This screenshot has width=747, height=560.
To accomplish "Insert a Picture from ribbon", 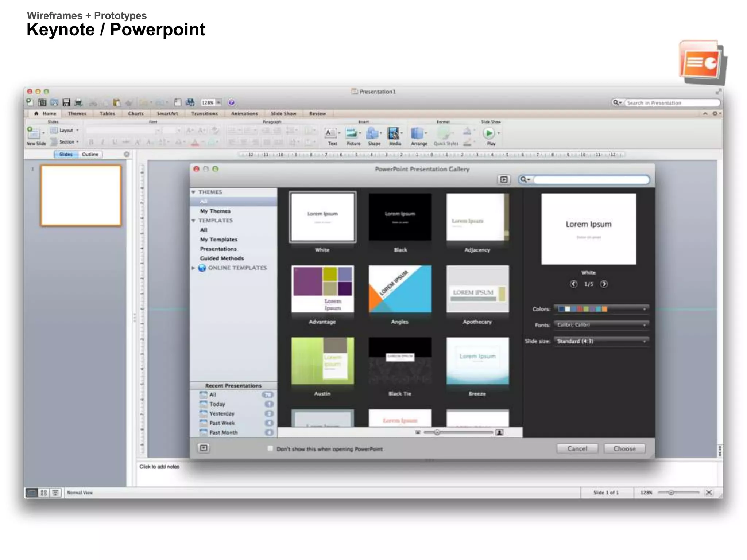I will (353, 136).
